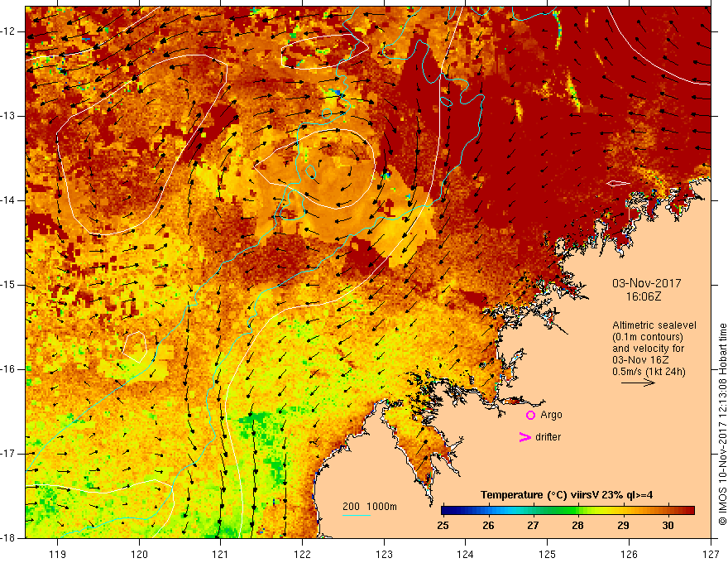Click the 0.5m/s (1kt 24h) text
This screenshot has height=563, width=728.
pyautogui.click(x=649, y=372)
